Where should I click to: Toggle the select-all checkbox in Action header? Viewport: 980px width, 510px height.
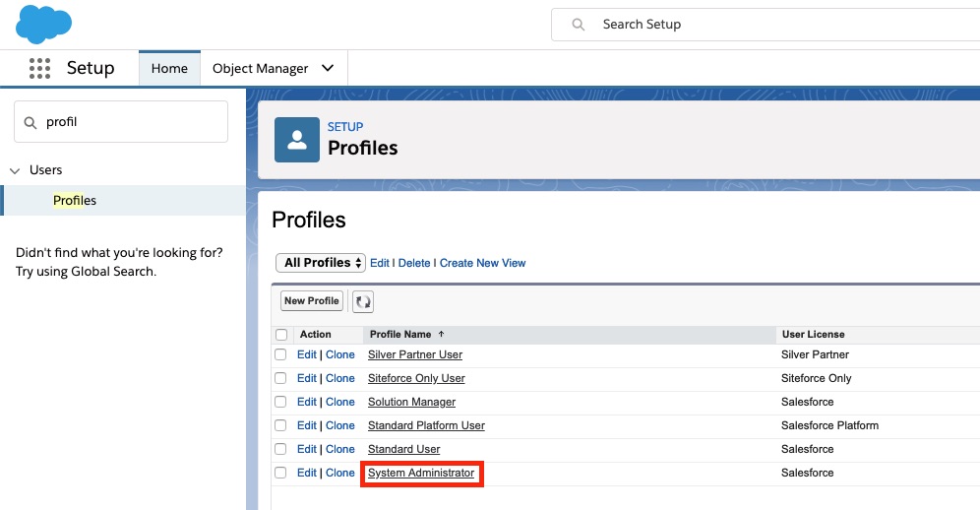[x=281, y=335]
